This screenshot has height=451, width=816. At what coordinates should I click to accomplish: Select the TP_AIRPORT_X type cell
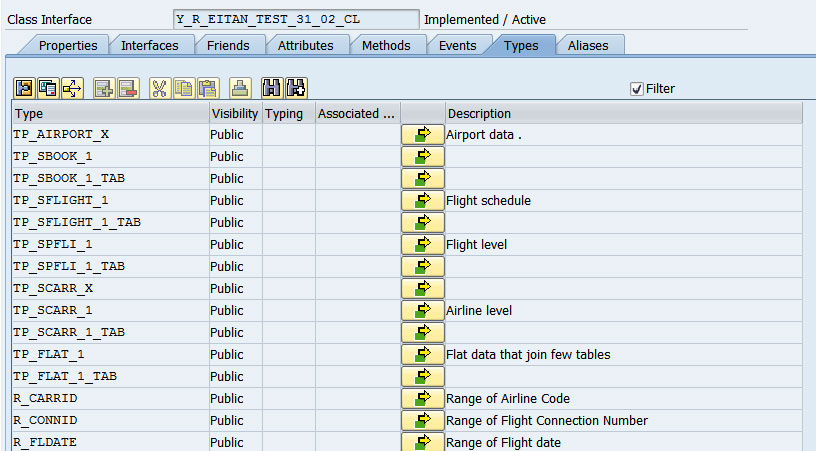tap(110, 134)
